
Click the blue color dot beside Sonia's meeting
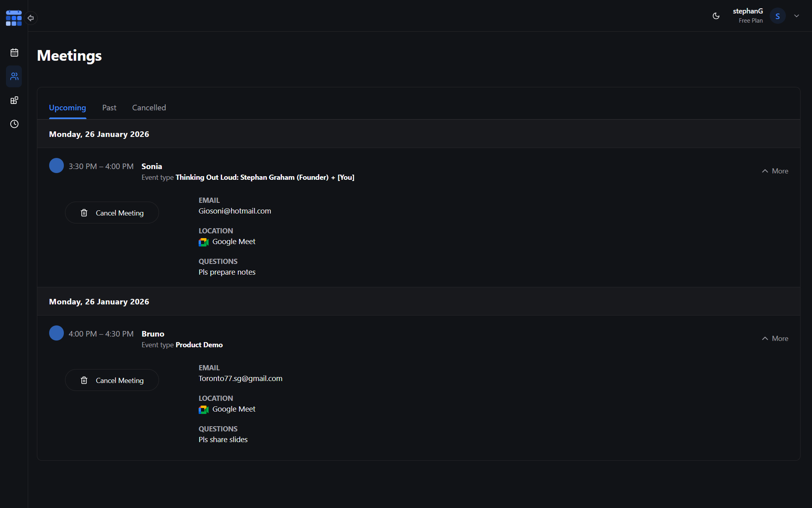[56, 165]
